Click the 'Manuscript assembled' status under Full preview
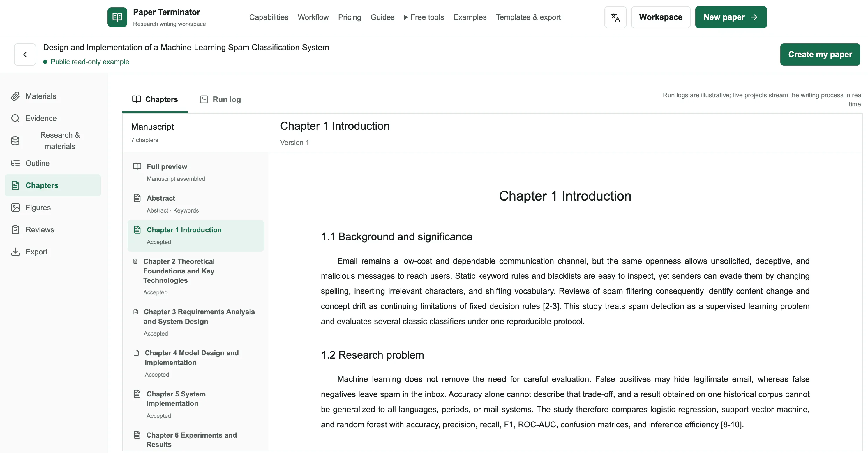Screen dimensions: 868x453 click(176, 179)
